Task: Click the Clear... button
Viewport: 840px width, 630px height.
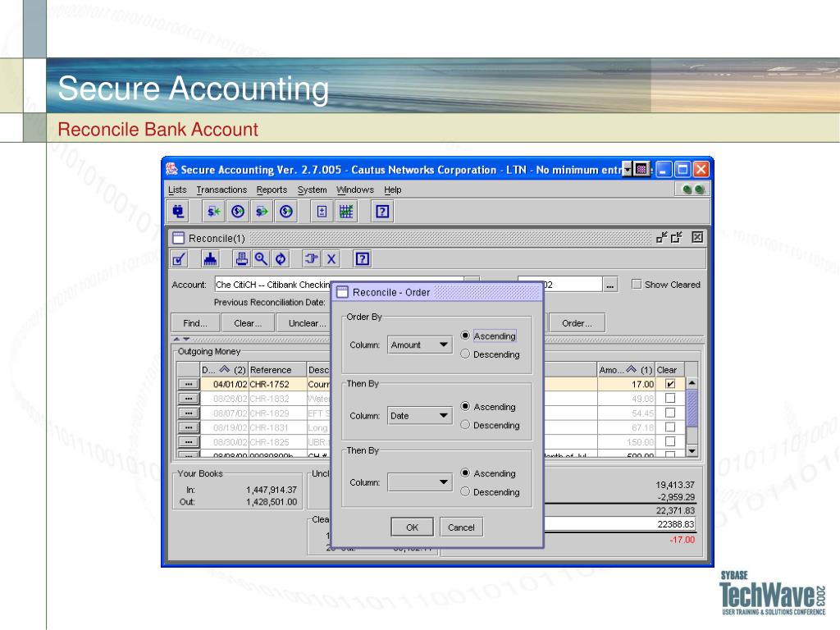Action: [248, 323]
